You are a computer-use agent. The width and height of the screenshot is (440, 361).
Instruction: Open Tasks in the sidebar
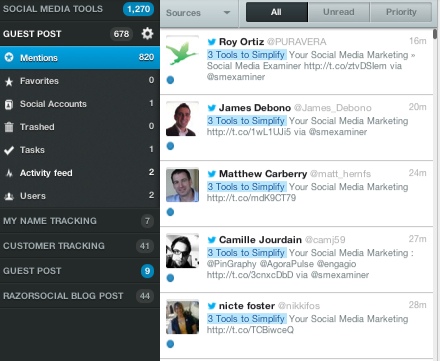click(80, 150)
